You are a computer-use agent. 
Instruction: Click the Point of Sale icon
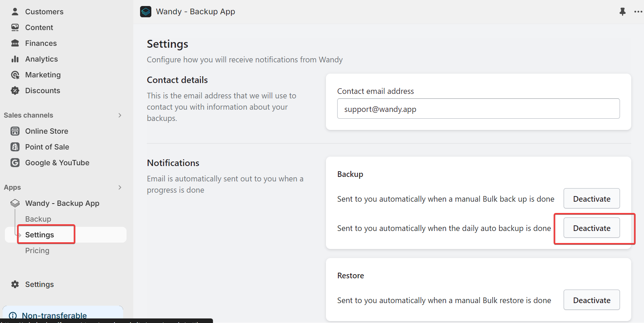pos(15,147)
